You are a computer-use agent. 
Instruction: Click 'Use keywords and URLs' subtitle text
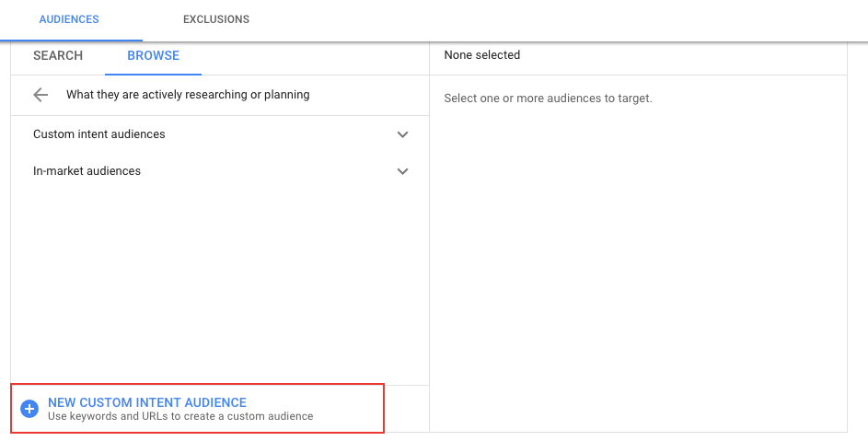pos(180,417)
